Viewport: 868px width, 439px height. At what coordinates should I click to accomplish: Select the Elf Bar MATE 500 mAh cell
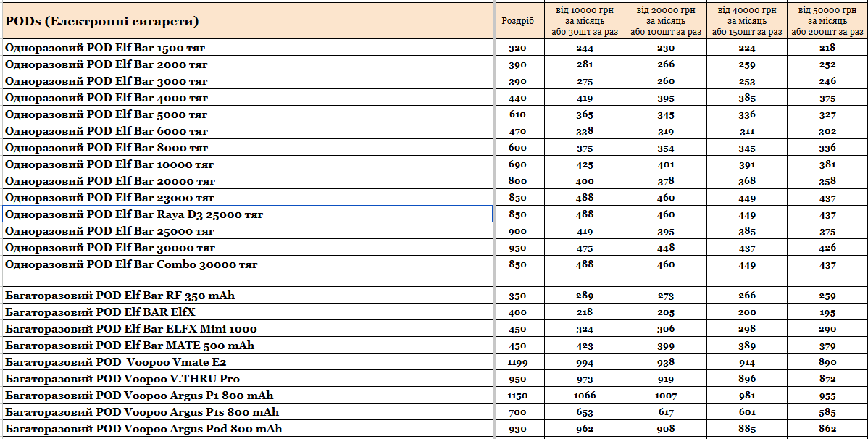coord(248,346)
